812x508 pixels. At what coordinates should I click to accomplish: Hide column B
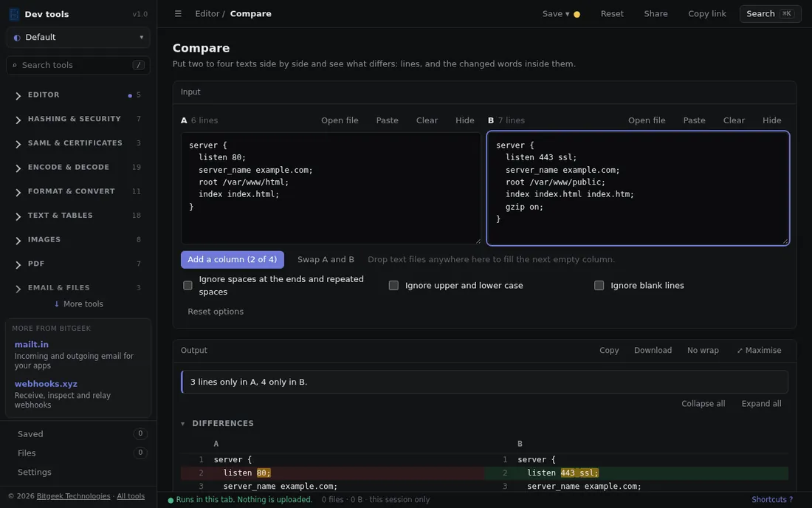click(771, 120)
